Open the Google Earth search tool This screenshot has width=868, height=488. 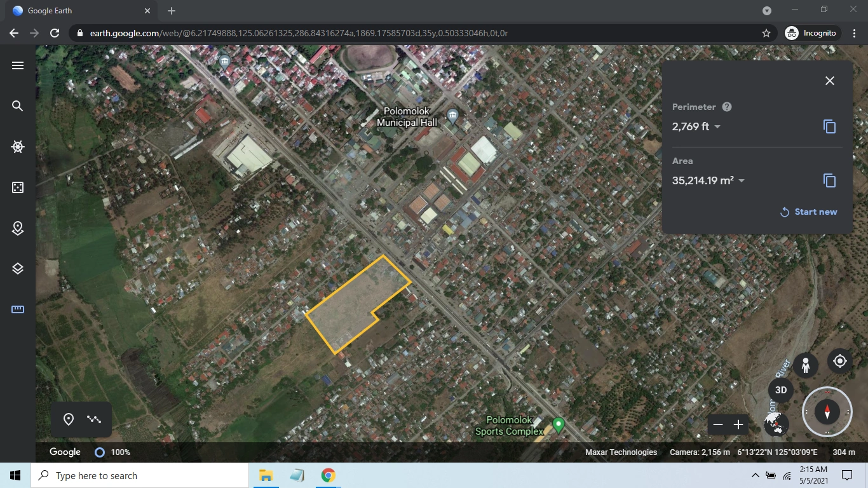pyautogui.click(x=18, y=106)
